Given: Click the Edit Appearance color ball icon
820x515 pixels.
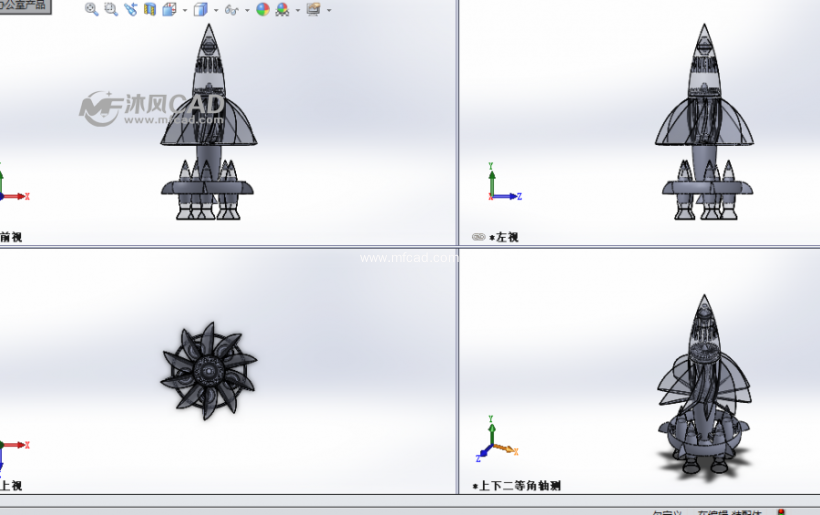Looking at the screenshot, I should coord(263,9).
